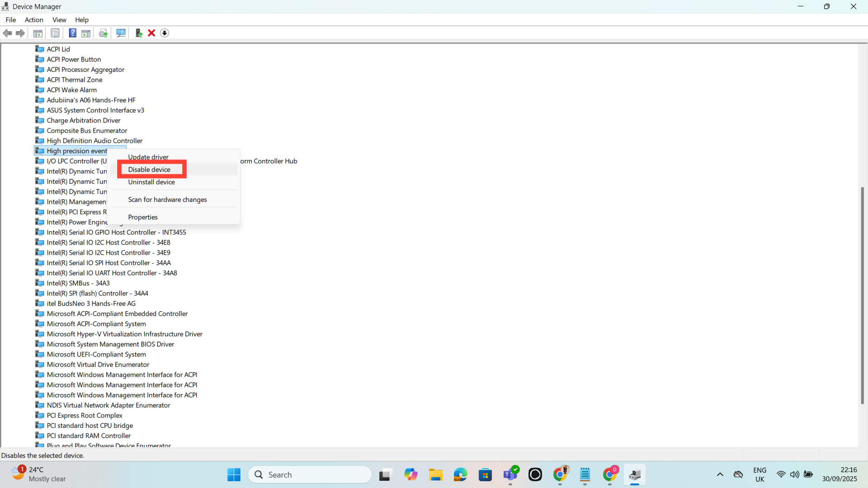This screenshot has height=488, width=868.
Task: Click the Update device driver toolbar icon
Action: pos(139,33)
